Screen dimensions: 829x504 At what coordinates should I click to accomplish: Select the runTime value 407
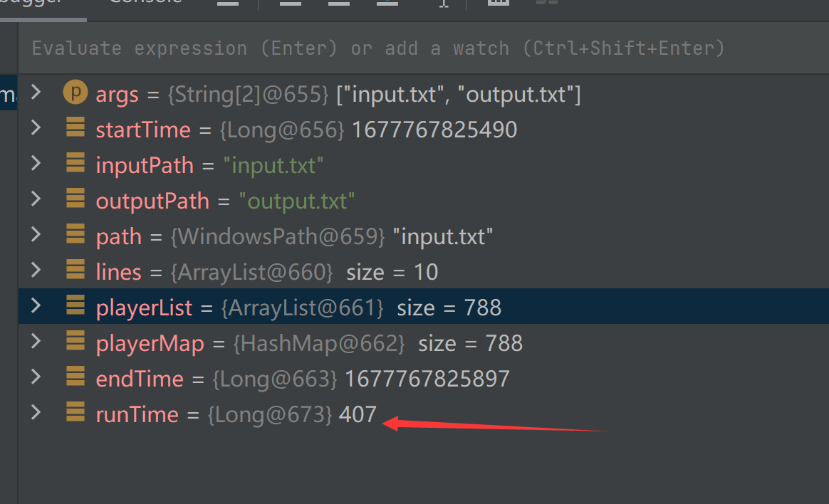point(358,414)
